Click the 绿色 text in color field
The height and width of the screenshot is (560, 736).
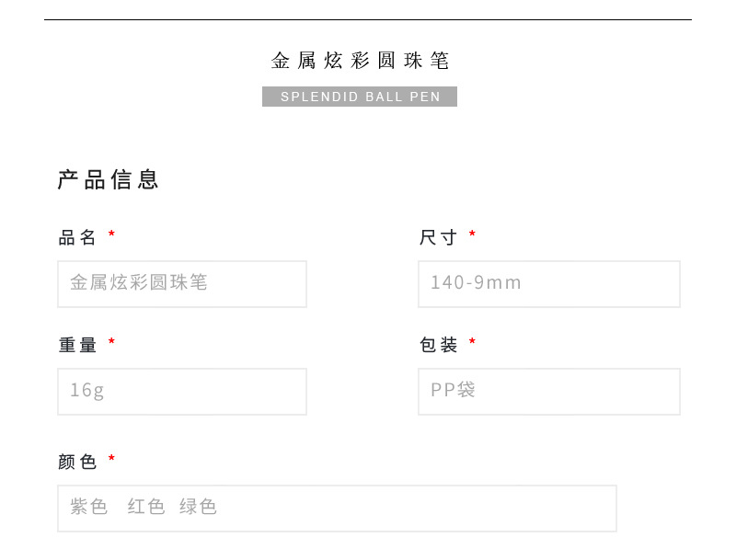198,507
